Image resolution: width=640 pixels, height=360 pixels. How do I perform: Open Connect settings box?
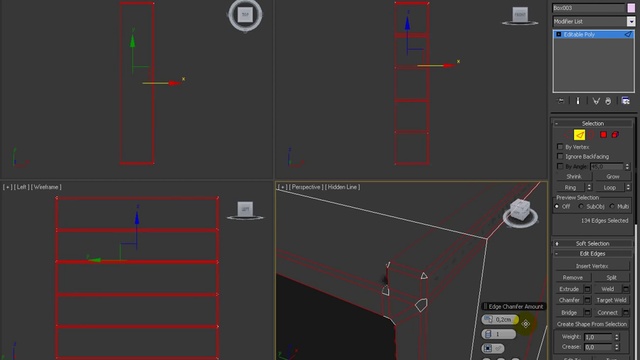[x=626, y=313]
